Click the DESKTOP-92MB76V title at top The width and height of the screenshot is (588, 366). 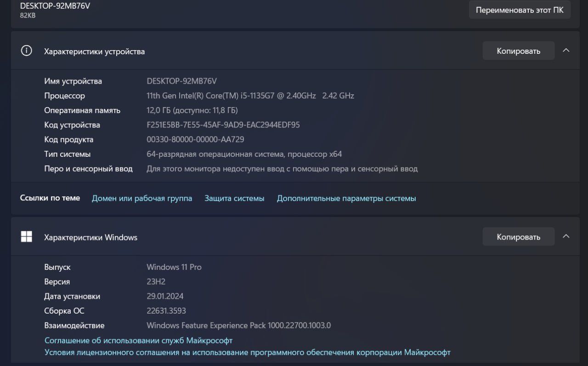(x=55, y=6)
